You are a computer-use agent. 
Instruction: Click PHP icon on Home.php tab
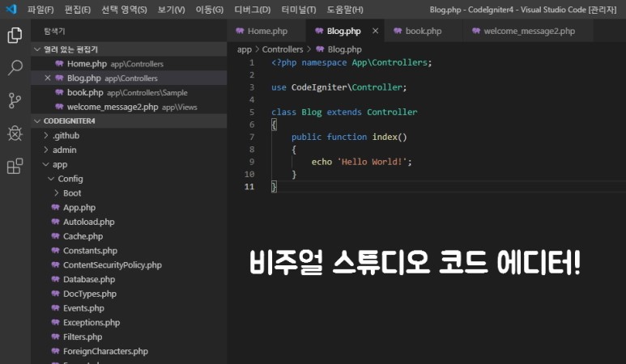pos(240,31)
